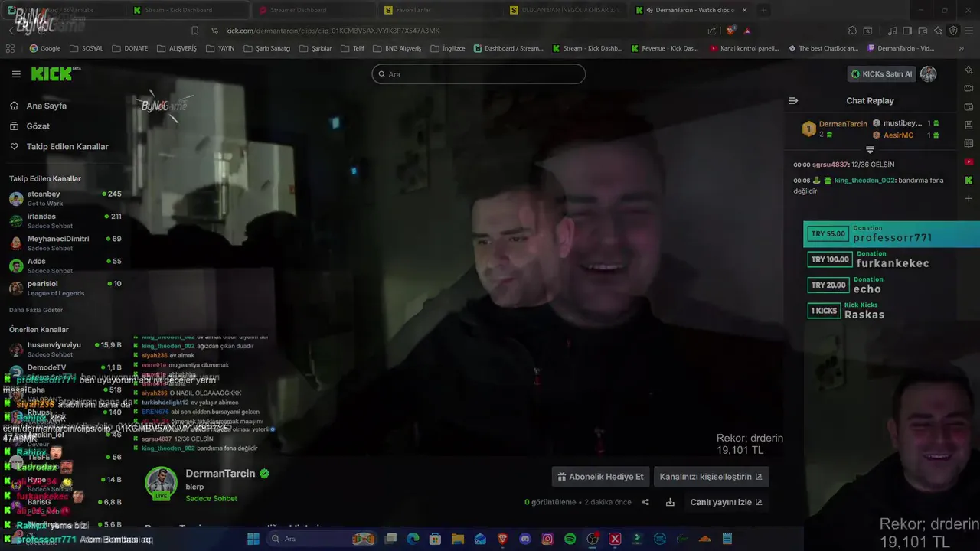The image size is (980, 551).
Task: Open ALIŞVERİŞ bookmark folder
Action: [x=176, y=48]
